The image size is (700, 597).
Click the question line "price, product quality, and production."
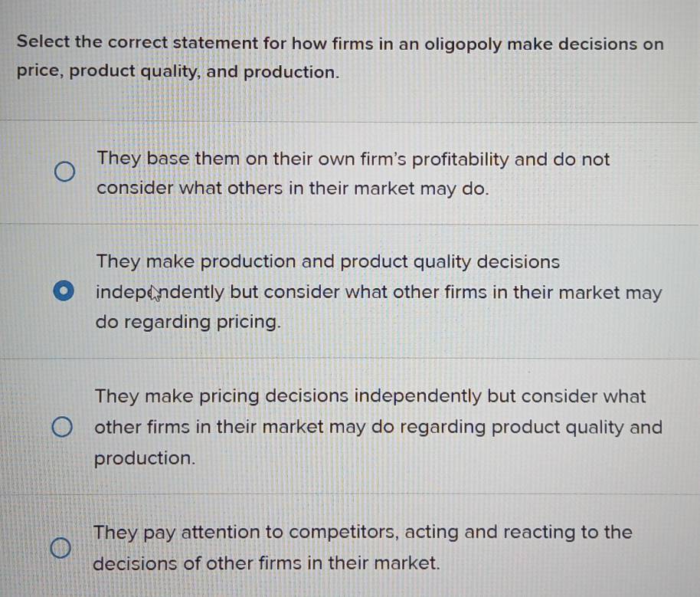click(178, 72)
